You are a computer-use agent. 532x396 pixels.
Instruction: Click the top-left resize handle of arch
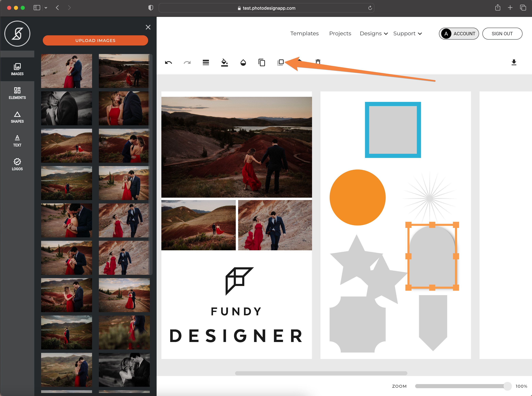(408, 225)
